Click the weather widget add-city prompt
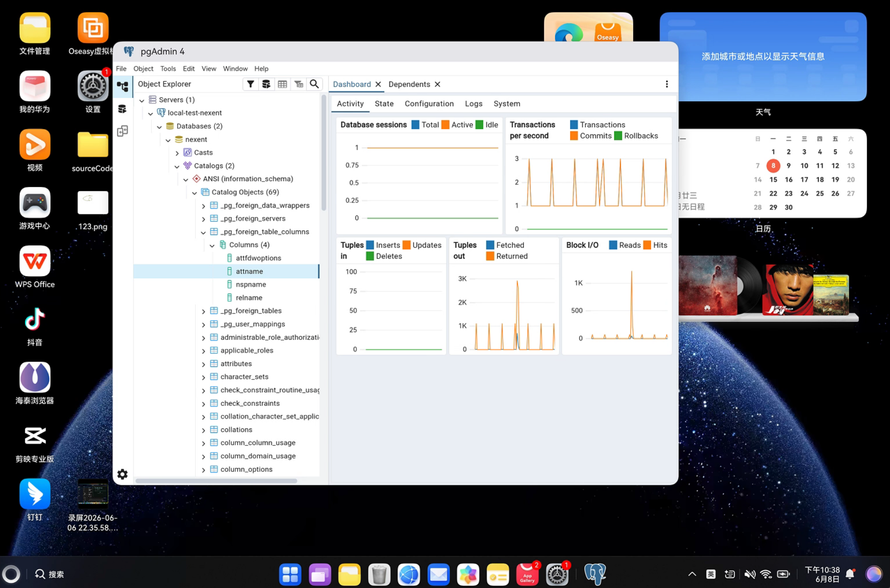 point(763,56)
